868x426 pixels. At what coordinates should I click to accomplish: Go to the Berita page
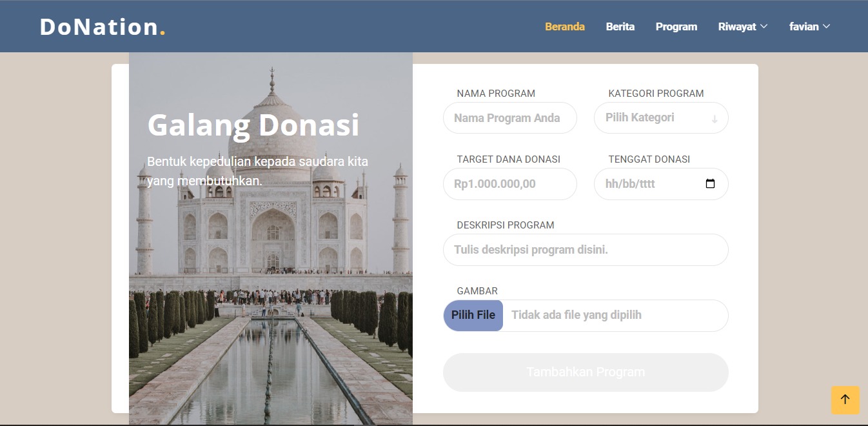click(x=620, y=26)
